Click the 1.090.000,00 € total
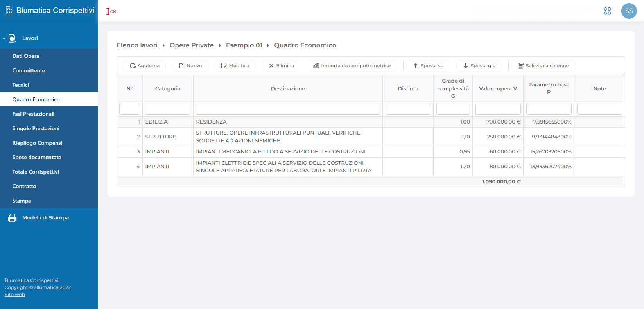 tap(501, 182)
